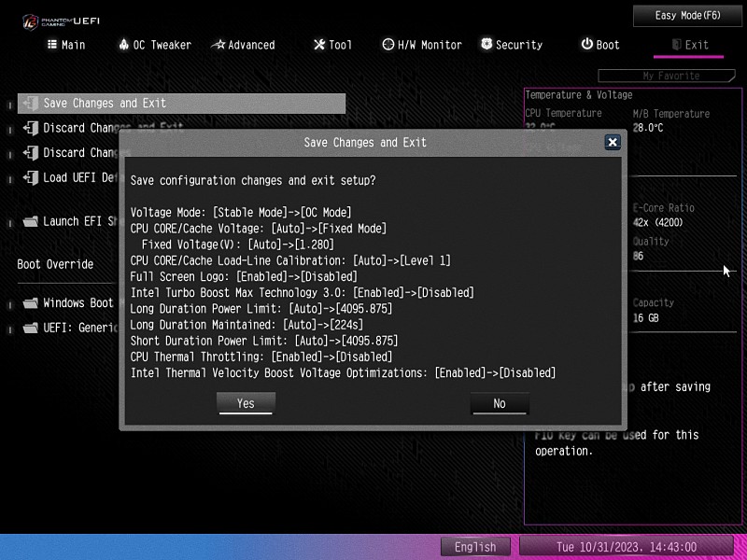This screenshot has height=560, width=747.
Task: Open the Main tab
Action: [66, 45]
